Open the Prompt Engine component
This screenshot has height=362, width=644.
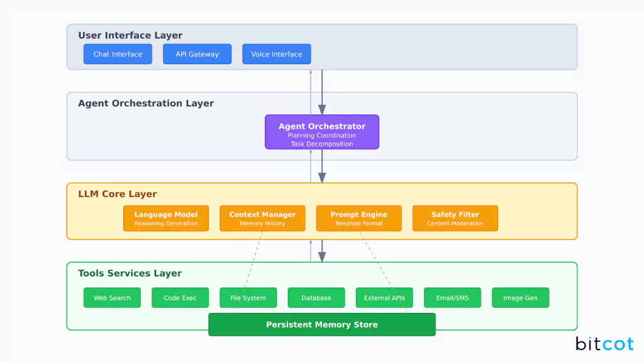tap(358, 218)
